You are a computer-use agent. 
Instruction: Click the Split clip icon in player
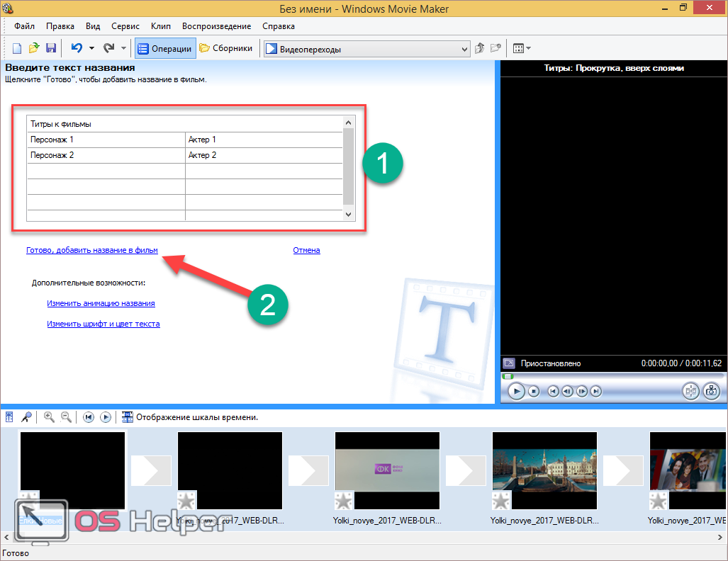690,391
